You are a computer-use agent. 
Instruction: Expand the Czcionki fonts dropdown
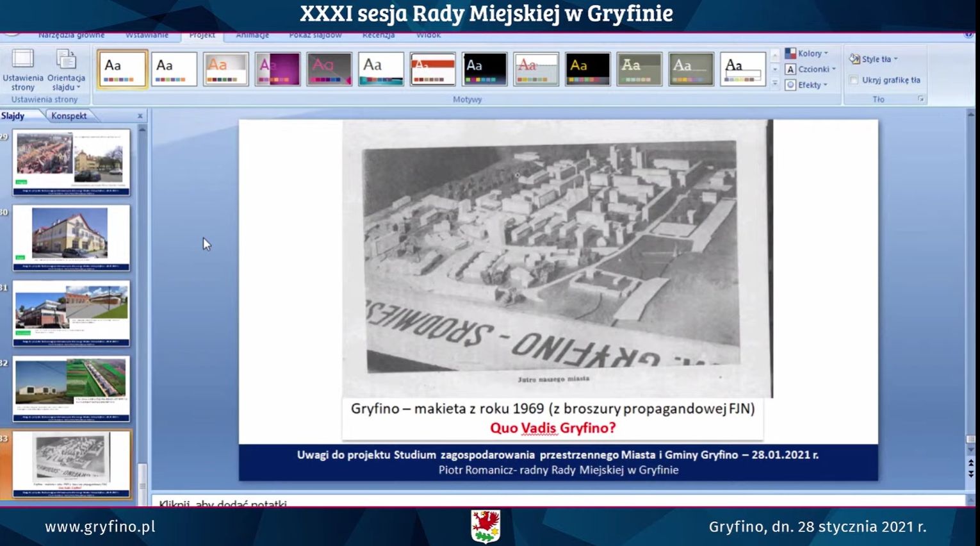coord(811,69)
